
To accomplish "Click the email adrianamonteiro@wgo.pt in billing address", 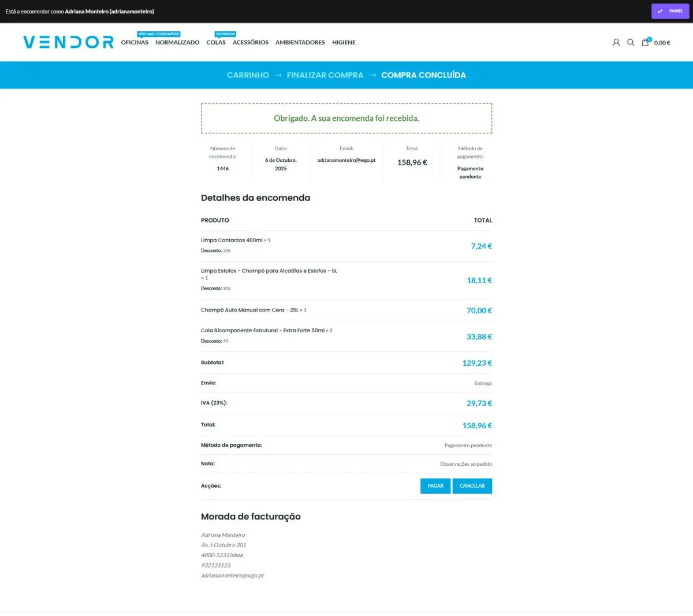I will pos(233,575).
